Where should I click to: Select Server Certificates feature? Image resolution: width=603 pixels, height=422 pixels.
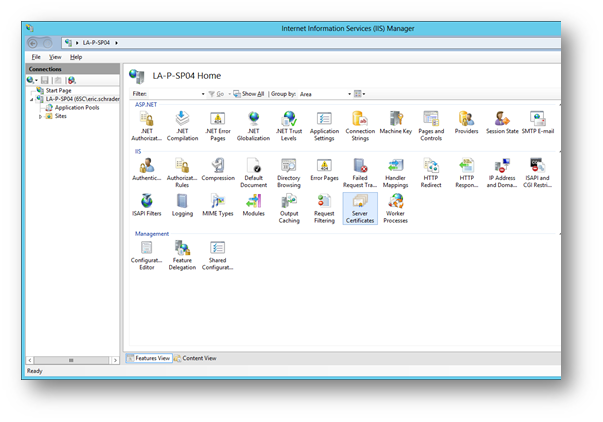pyautogui.click(x=360, y=208)
